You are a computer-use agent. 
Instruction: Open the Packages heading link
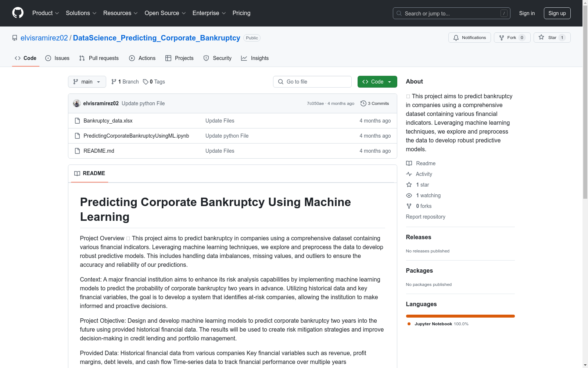tap(419, 271)
